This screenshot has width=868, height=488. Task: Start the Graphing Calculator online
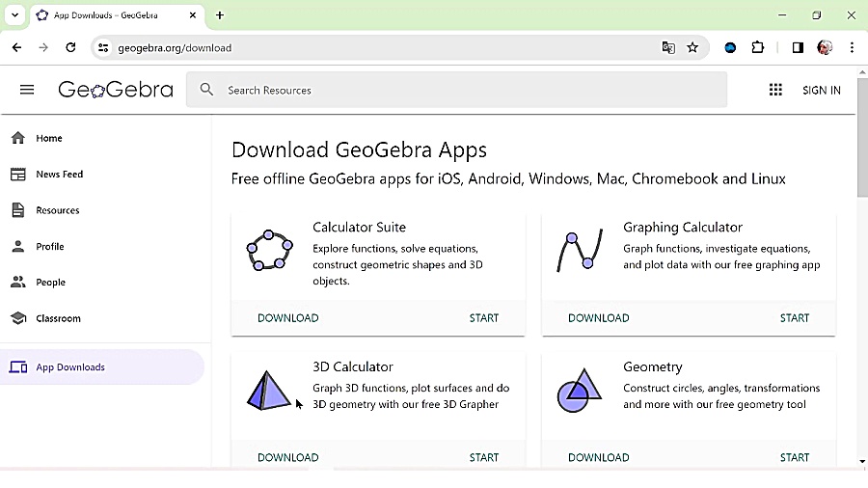795,318
